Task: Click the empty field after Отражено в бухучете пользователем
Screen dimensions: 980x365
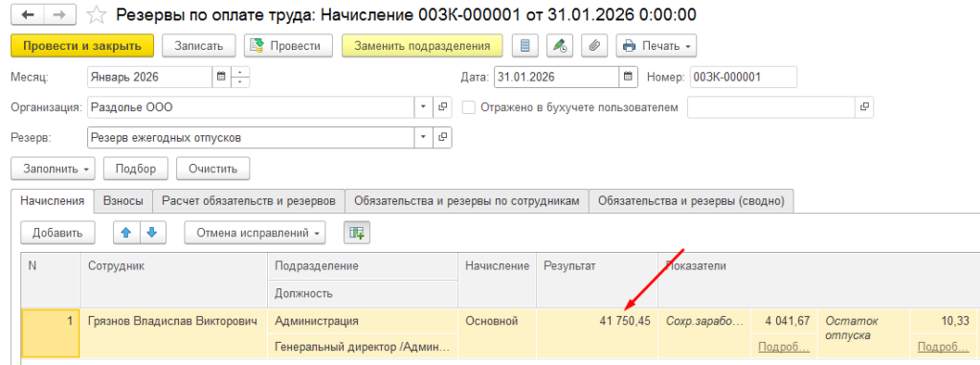Action: [x=771, y=107]
